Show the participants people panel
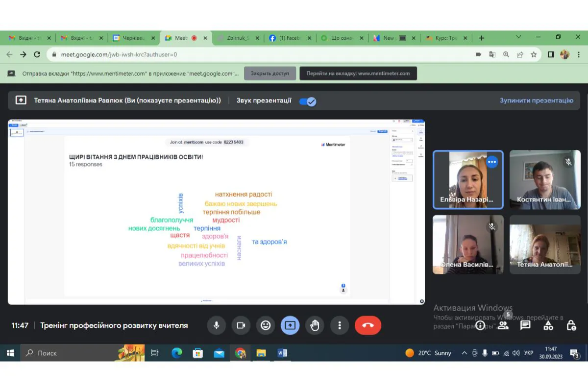 click(x=503, y=325)
